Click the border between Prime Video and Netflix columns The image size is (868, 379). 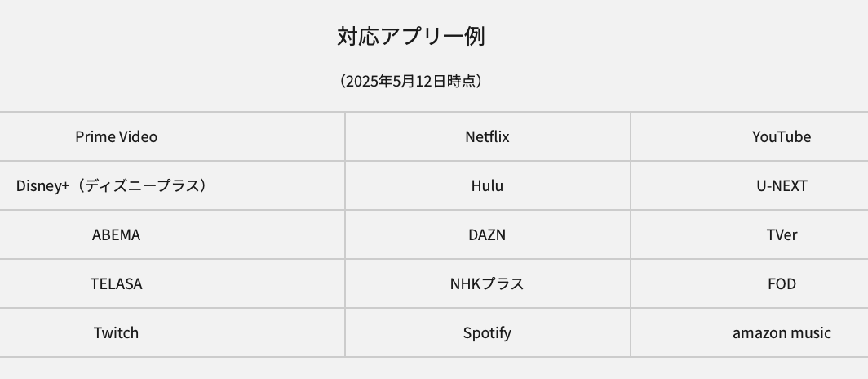[345, 234]
